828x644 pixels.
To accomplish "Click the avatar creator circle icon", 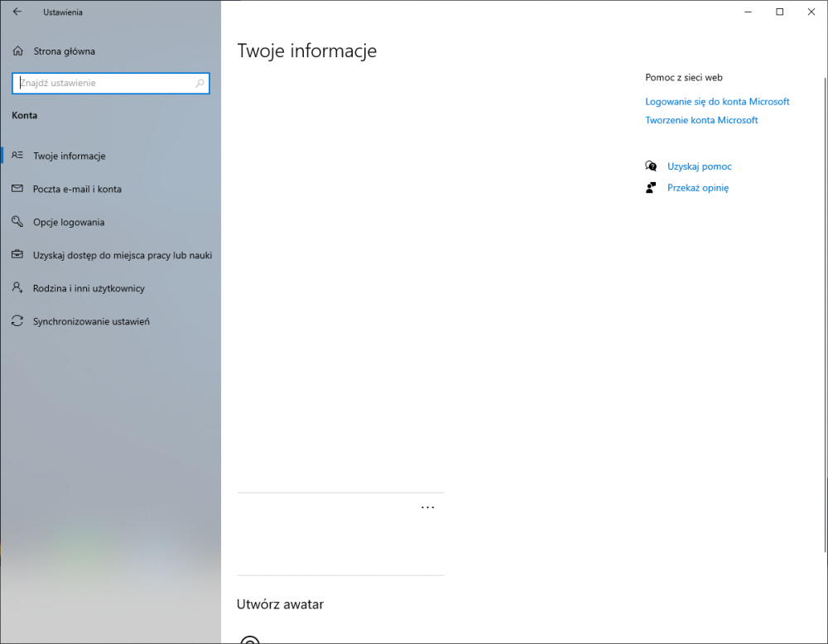I will 251,640.
